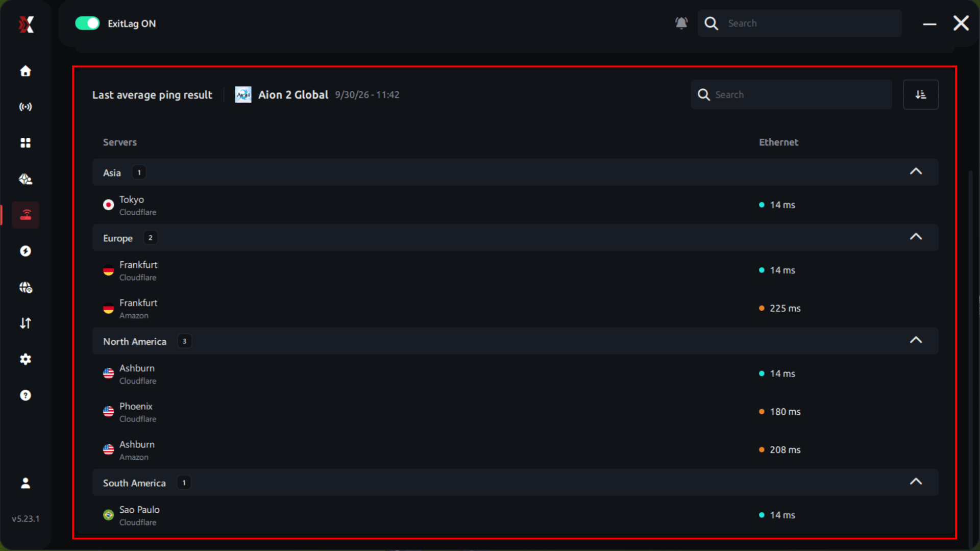The image size is (980, 551).
Task: Open the Settings gear icon
Action: 26,359
